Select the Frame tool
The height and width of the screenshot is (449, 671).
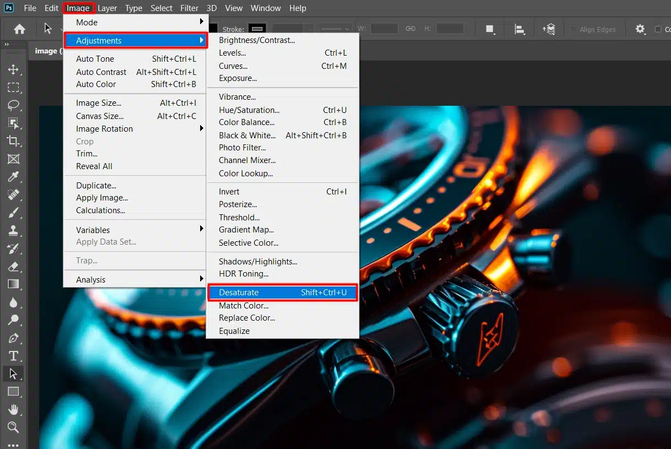pyautogui.click(x=13, y=159)
